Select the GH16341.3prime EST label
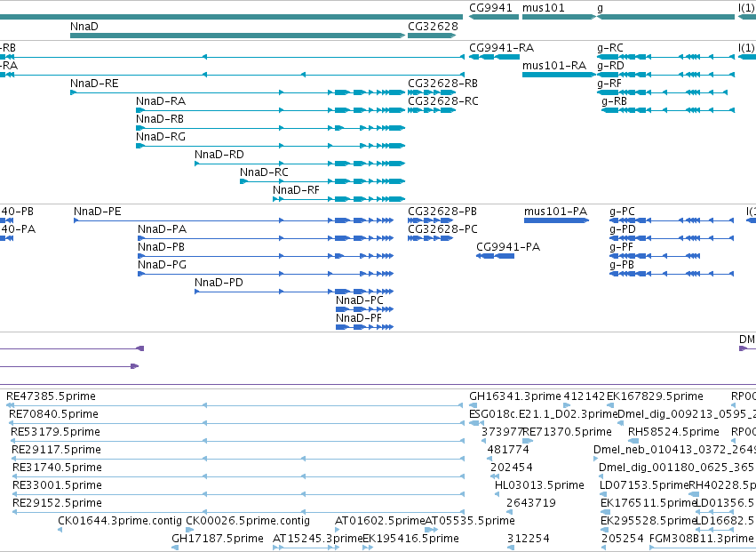This screenshot has height=552, width=756. coord(515,396)
